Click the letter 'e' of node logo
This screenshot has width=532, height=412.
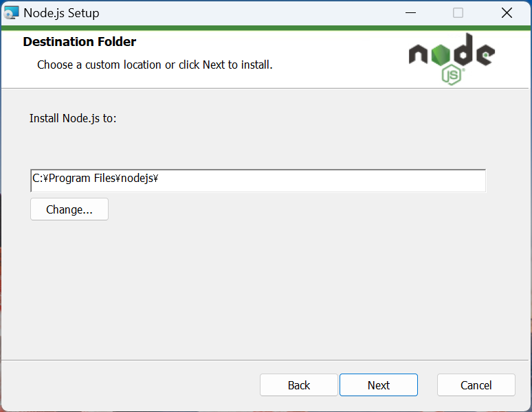tap(485, 54)
